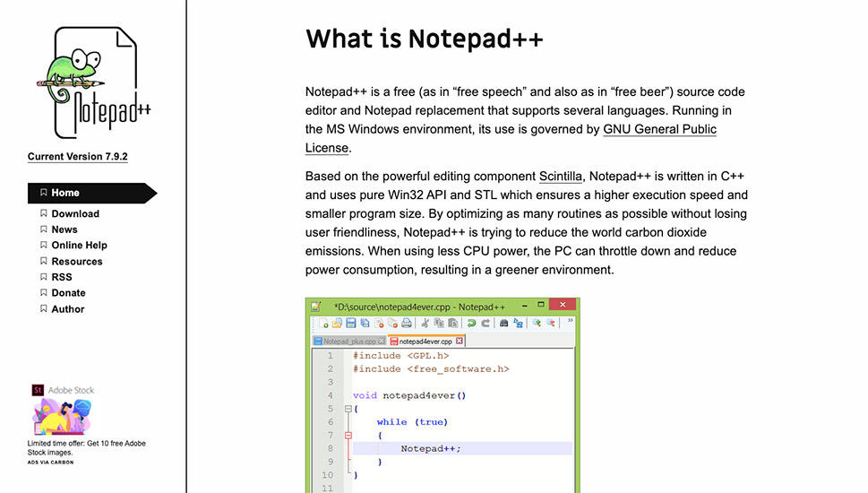Click the Zoom Out magnifier icon
Screen dimensions: 868x493
point(550,323)
